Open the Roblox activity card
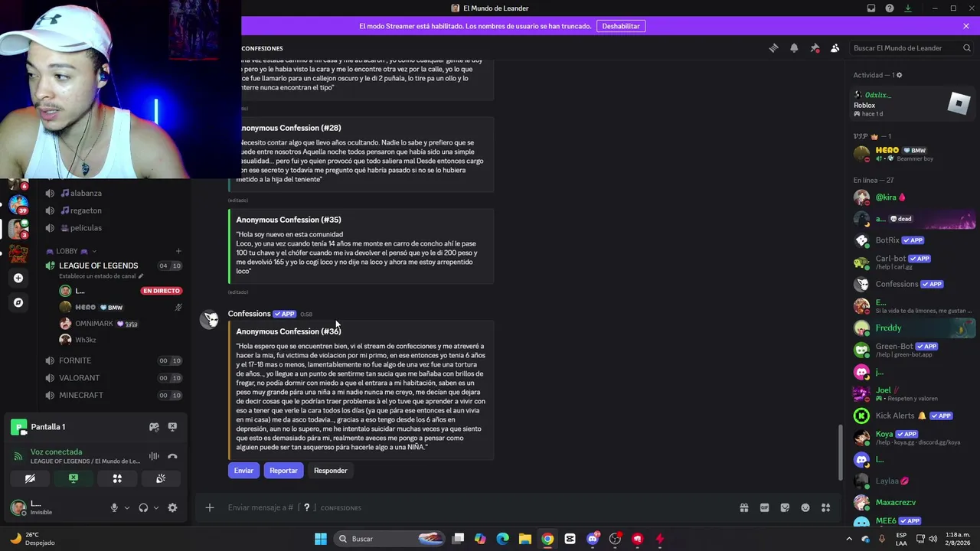 click(913, 104)
